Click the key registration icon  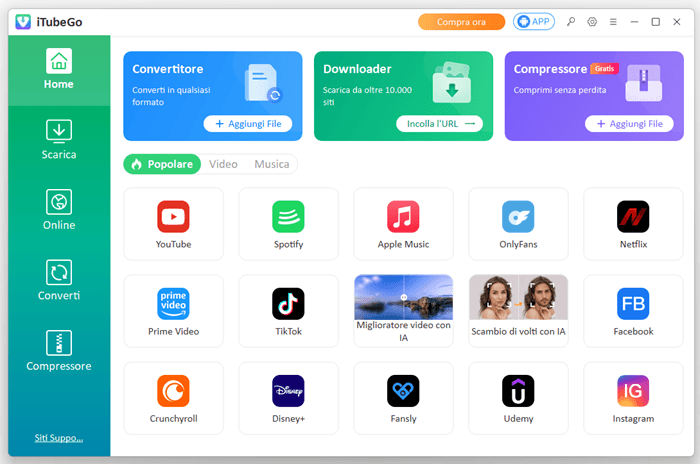pos(571,21)
